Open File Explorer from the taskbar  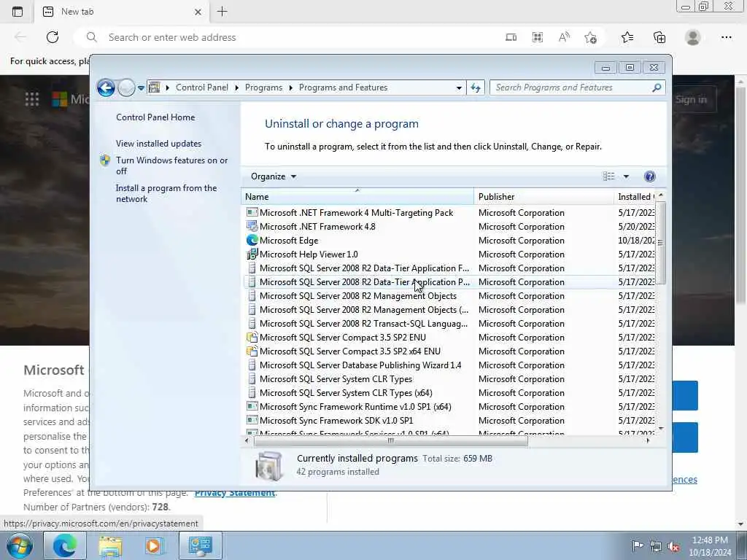coord(110,545)
